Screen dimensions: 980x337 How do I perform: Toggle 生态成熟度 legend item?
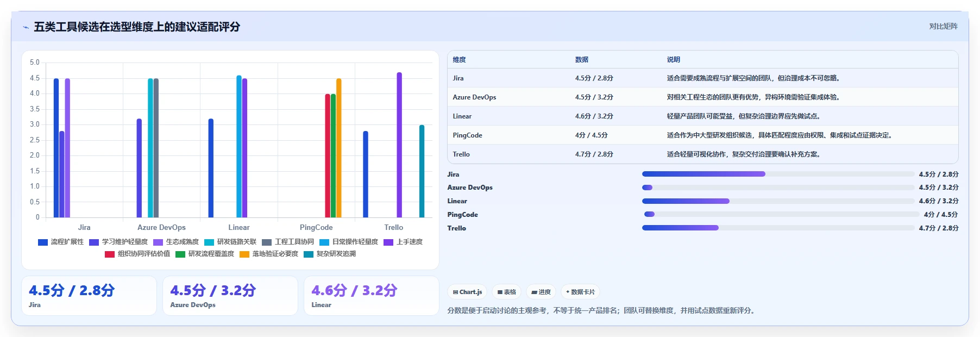(176, 242)
